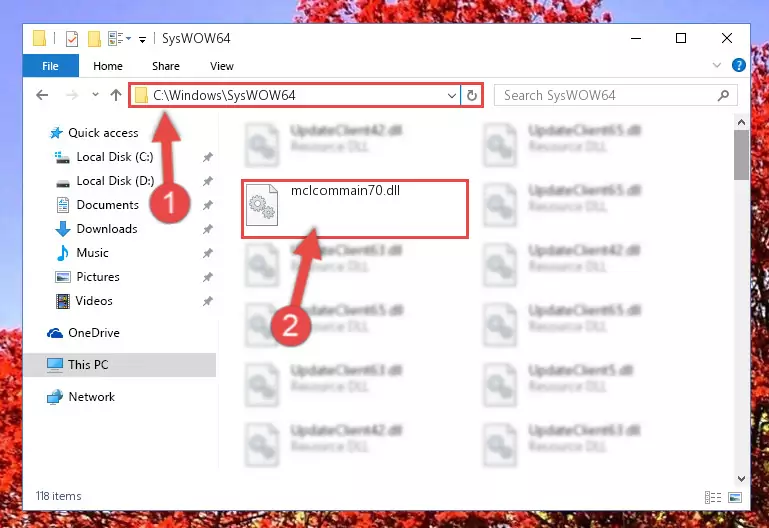
Task: Open the Videos folder in sidebar
Action: [x=84, y=301]
